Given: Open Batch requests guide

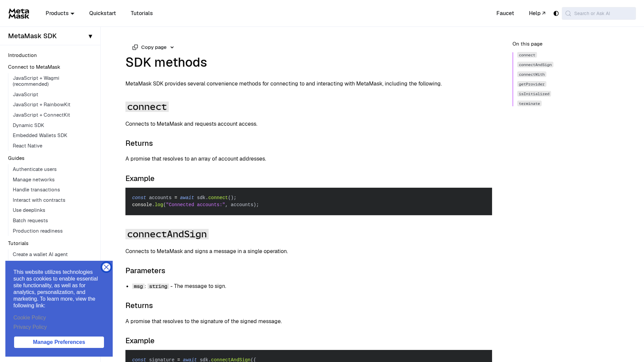Looking at the screenshot, I should (31, 221).
